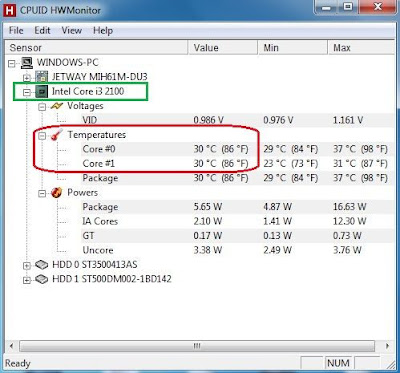Image resolution: width=400 pixels, height=373 pixels.
Task: Select the Package temperature row label
Action: (100, 178)
